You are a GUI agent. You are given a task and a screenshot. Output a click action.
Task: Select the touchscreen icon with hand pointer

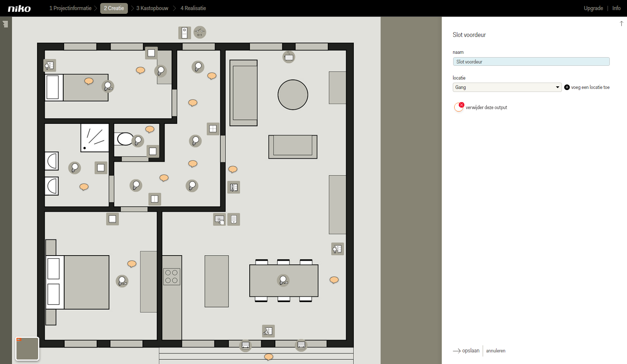[219, 219]
